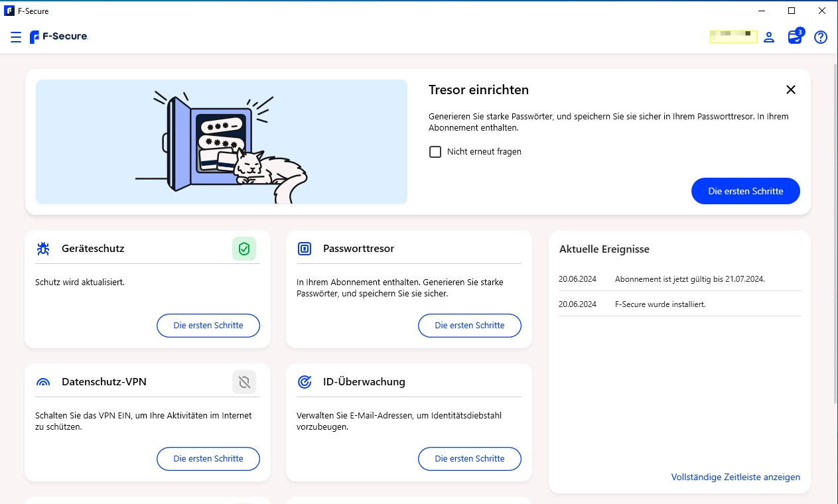
Task: Click the F-Secure logo in header
Action: (59, 37)
